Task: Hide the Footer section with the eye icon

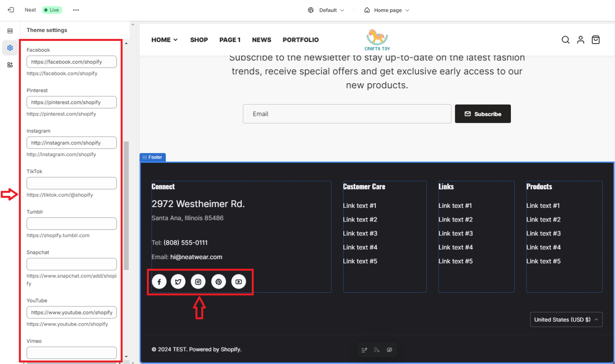Action: (390, 350)
